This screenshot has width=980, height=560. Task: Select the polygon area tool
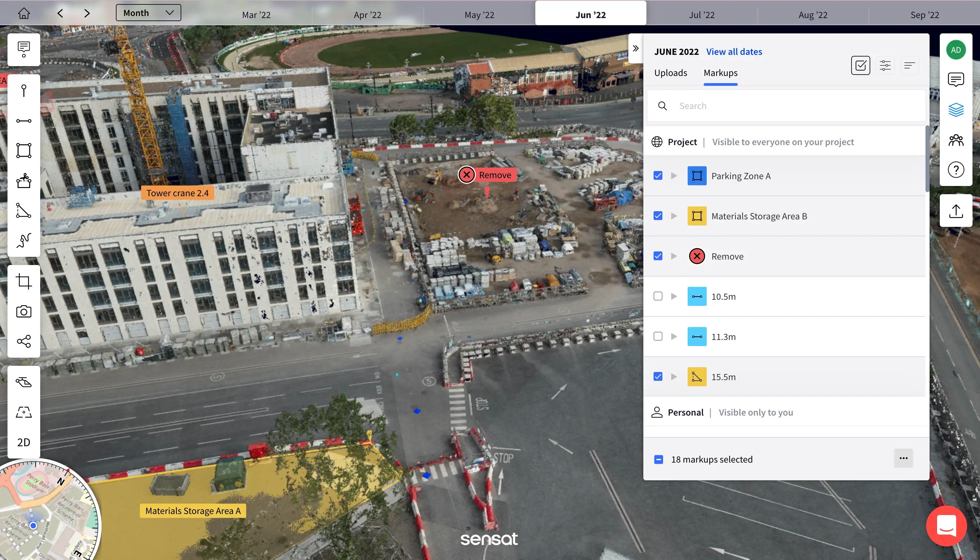click(24, 150)
